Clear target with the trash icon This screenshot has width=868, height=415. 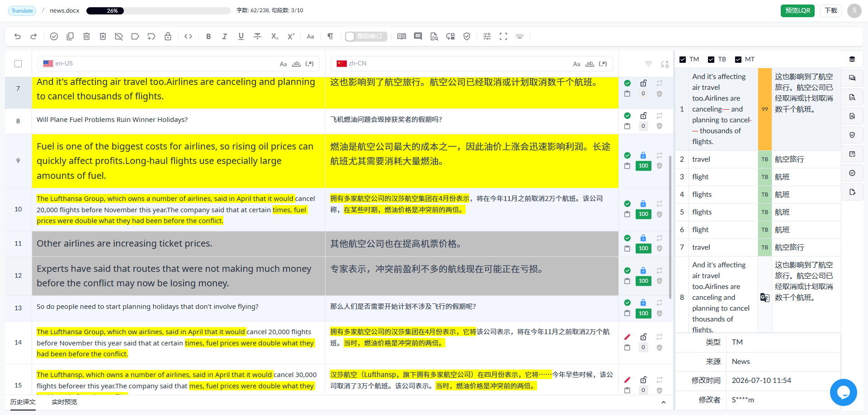(x=86, y=37)
